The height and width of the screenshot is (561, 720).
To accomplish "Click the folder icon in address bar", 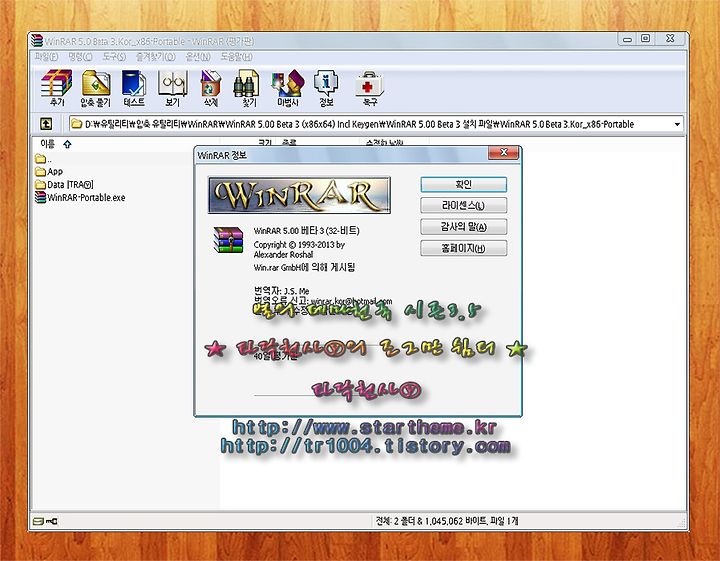I will pyautogui.click(x=77, y=124).
